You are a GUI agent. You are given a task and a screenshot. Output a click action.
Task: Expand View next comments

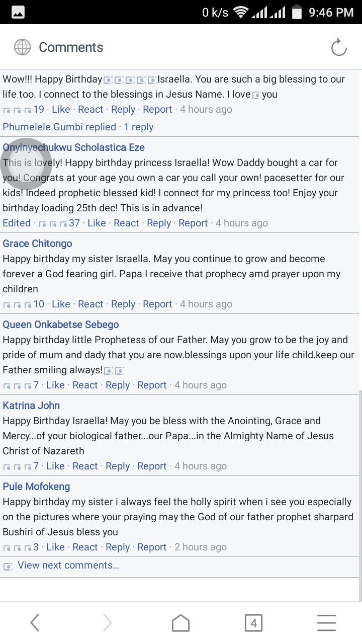pos(68,565)
